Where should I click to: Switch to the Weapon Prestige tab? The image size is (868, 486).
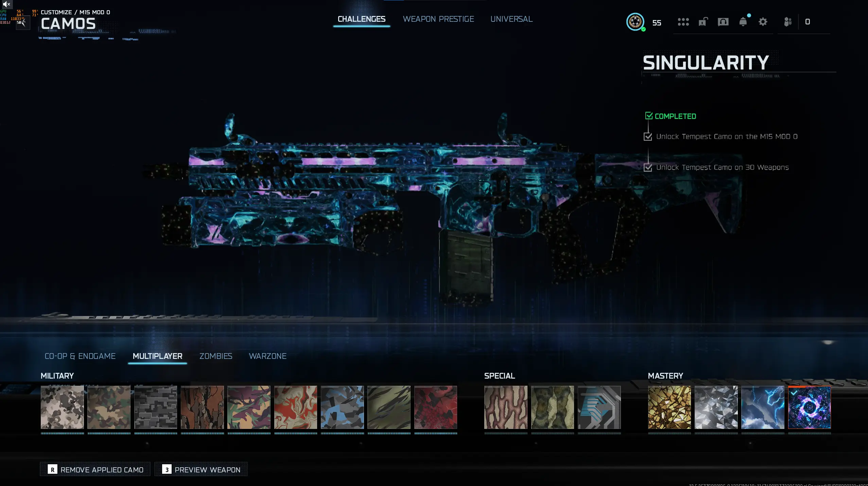click(x=438, y=19)
